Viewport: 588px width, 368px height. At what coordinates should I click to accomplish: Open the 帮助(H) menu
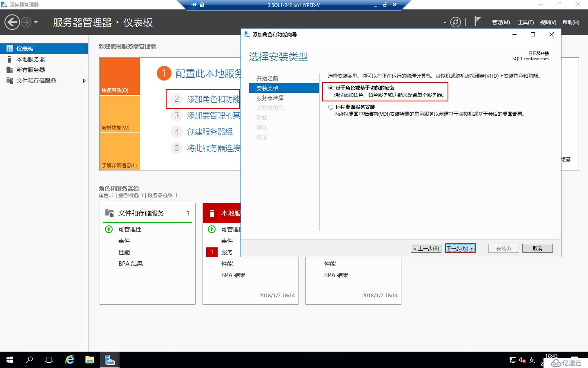pos(571,22)
